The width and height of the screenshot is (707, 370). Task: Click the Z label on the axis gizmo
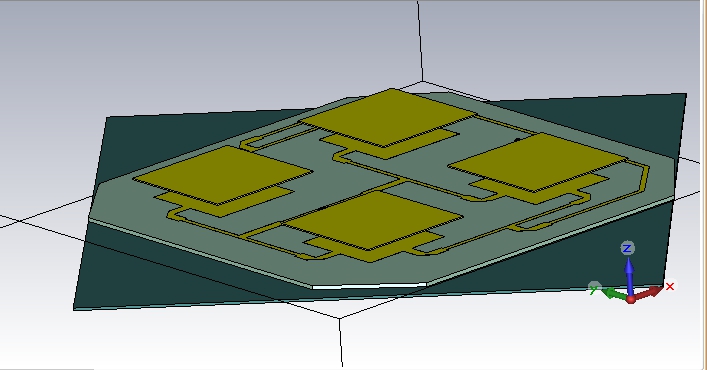pyautogui.click(x=627, y=248)
